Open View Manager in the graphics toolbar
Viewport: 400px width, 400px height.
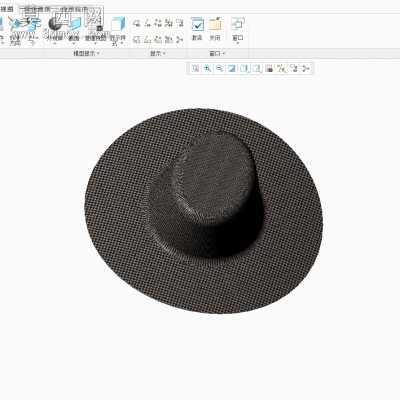pyautogui.click(x=269, y=68)
